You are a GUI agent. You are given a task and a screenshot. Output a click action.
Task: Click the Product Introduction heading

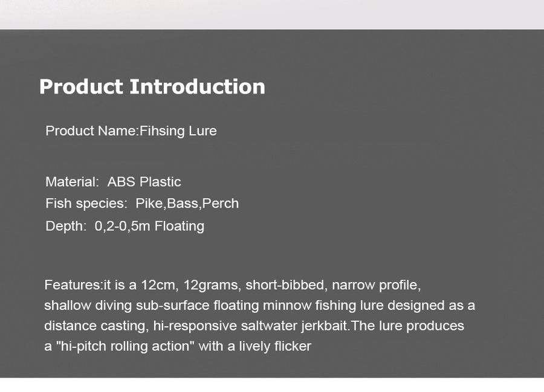152,86
